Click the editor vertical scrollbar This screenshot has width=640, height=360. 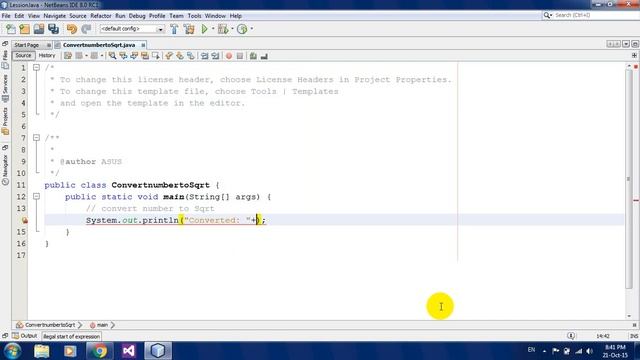[629, 180]
